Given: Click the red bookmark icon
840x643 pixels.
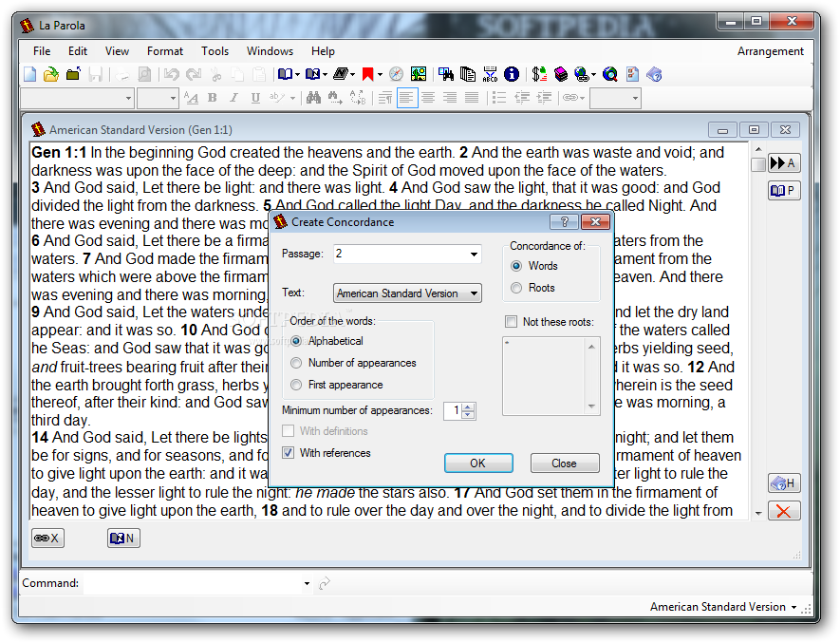Looking at the screenshot, I should [x=367, y=74].
